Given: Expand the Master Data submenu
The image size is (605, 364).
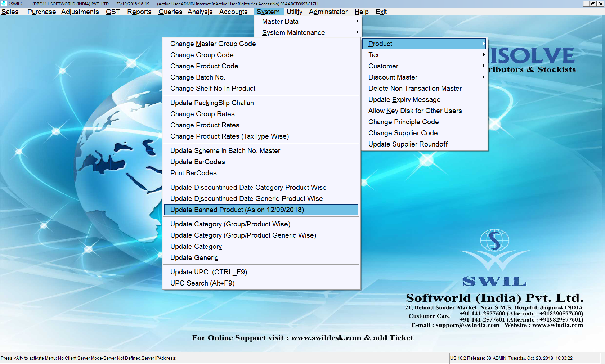Looking at the screenshot, I should (308, 21).
